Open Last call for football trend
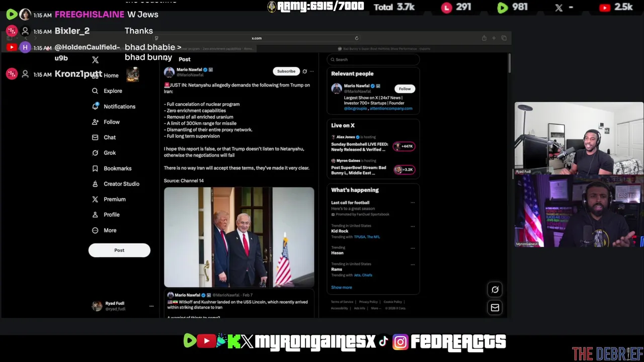Viewport: 644px width, 362px height. (x=350, y=203)
